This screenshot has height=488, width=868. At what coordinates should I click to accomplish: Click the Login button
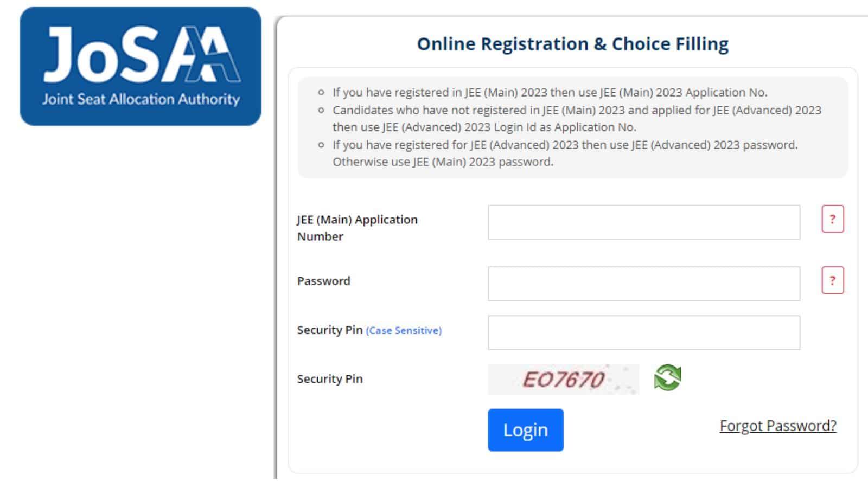click(x=526, y=430)
